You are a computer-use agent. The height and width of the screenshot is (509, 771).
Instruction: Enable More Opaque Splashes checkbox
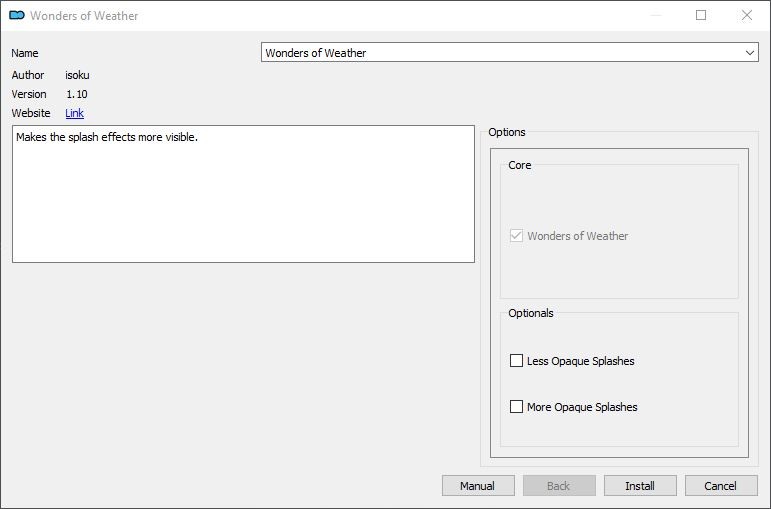point(516,407)
